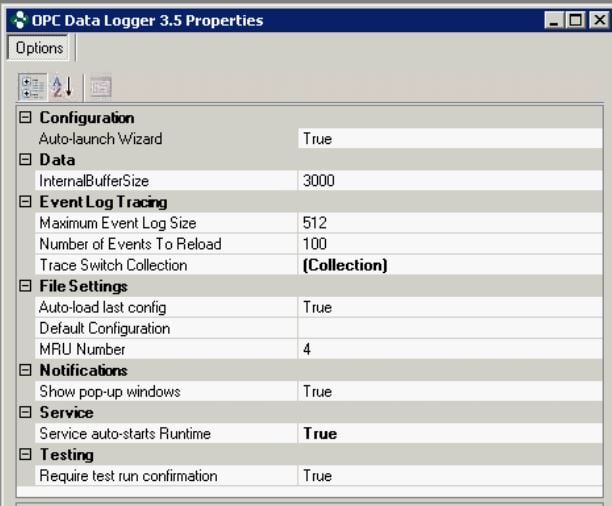
Task: Collapse the Event Log Tracing category
Action: pyautogui.click(x=25, y=201)
